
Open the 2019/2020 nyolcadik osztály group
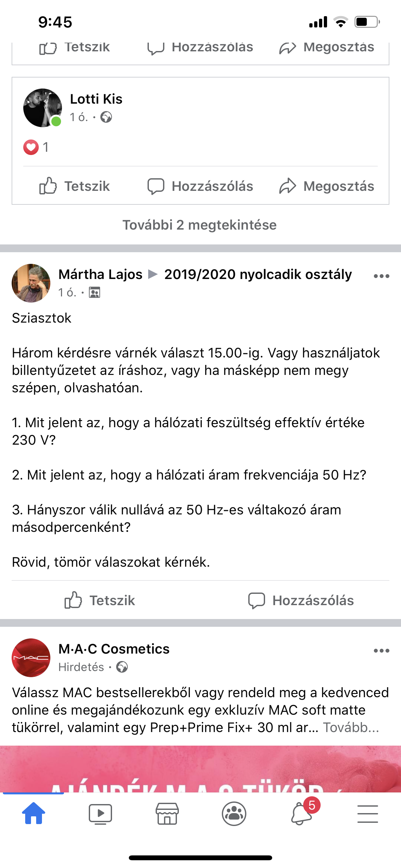point(258,274)
